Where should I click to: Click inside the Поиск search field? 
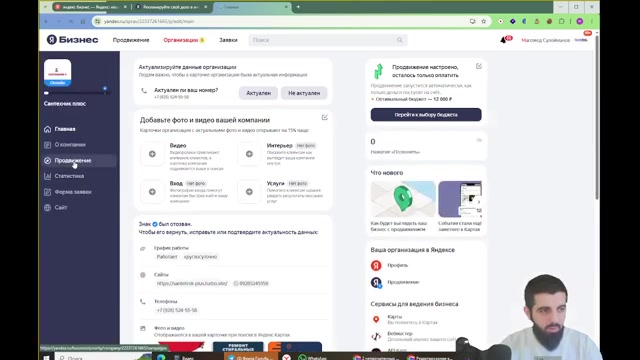(x=328, y=40)
